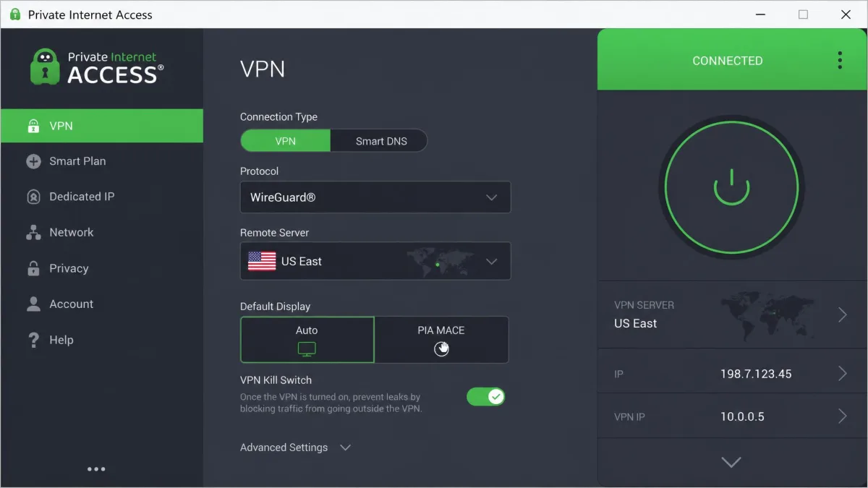This screenshot has width=868, height=488.
Task: Click the world map in Remote Server field
Action: point(441,263)
